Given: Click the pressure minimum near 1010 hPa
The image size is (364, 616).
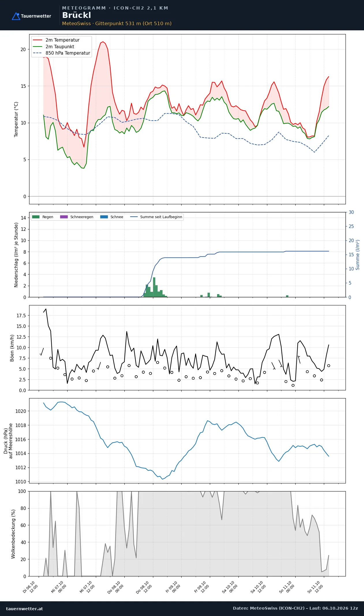Looking at the screenshot, I should click(x=162, y=479).
